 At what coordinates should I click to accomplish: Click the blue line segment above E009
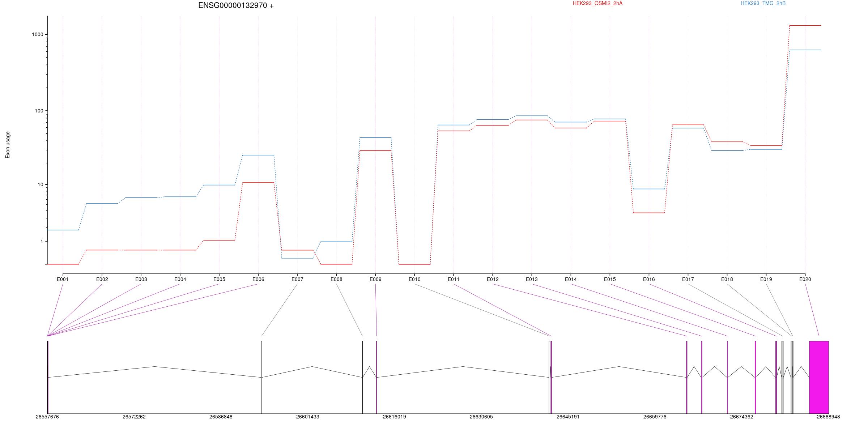pyautogui.click(x=375, y=137)
